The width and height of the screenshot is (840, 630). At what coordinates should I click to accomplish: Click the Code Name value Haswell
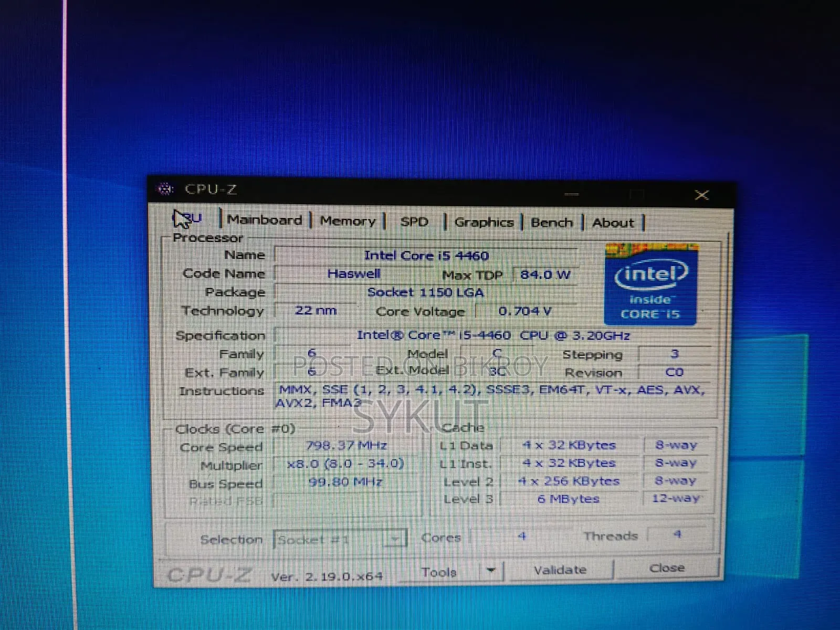point(353,274)
